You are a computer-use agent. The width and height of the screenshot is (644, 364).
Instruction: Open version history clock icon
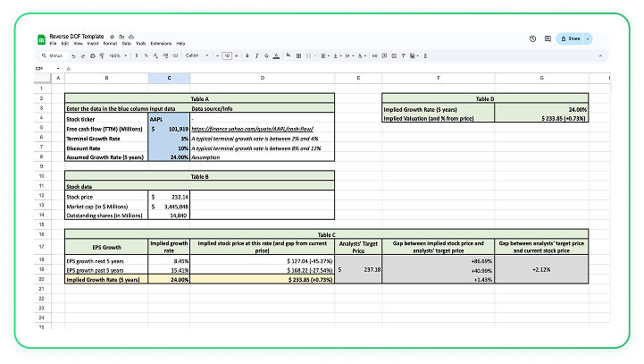pos(533,39)
